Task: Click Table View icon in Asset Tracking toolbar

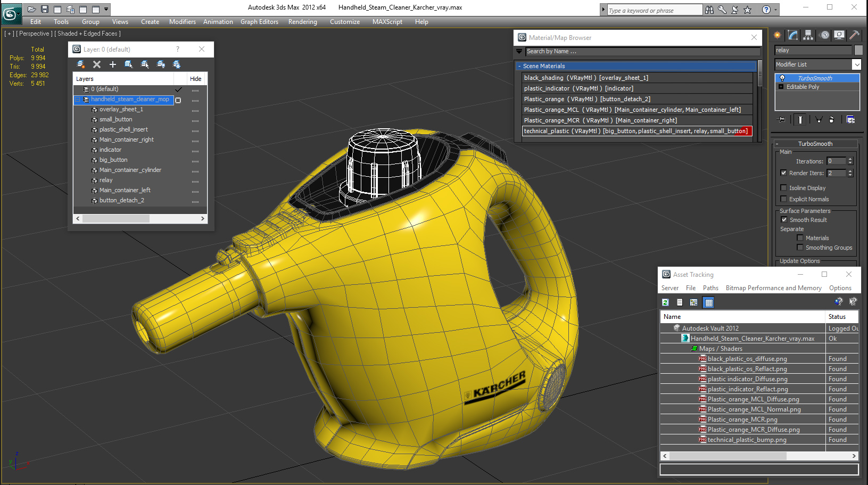Action: coord(709,302)
